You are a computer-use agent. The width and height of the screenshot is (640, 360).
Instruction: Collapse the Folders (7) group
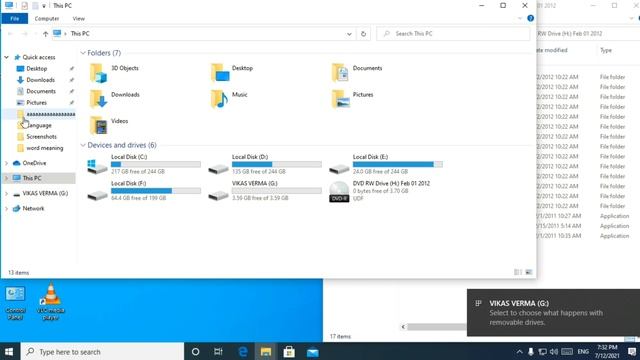click(x=83, y=53)
